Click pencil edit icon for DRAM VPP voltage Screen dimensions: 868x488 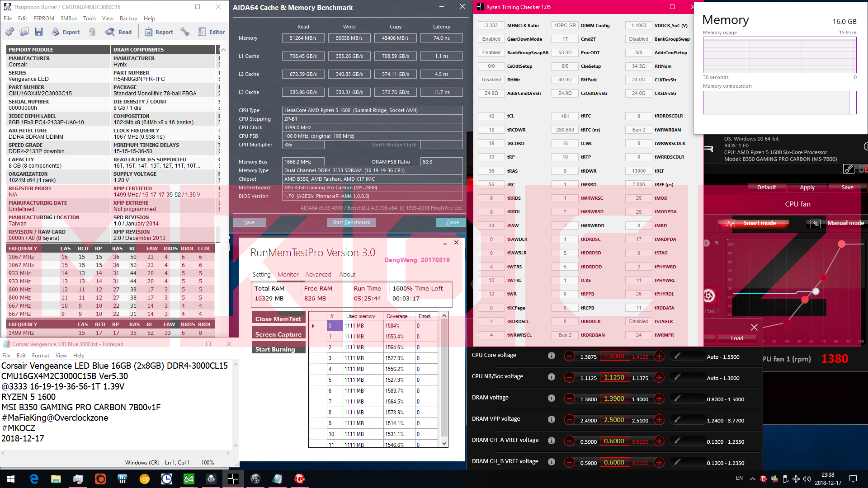click(677, 420)
